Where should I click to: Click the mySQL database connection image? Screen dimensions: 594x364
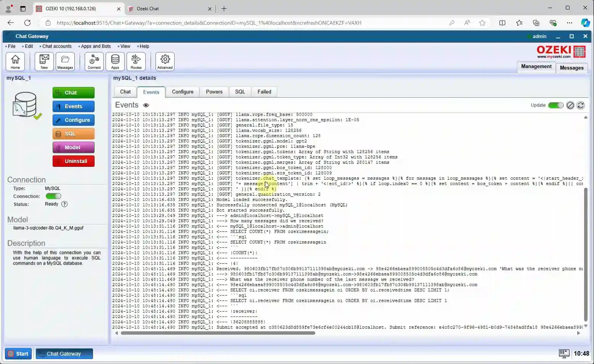click(x=27, y=106)
